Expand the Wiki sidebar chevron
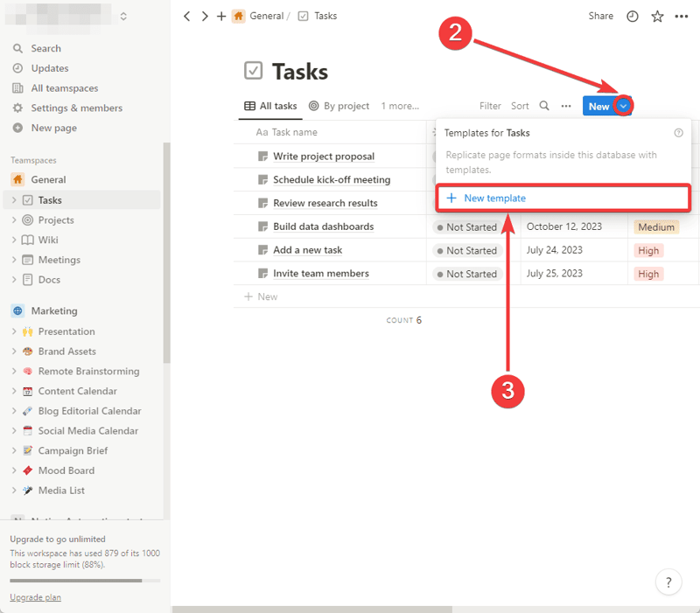 [15, 240]
